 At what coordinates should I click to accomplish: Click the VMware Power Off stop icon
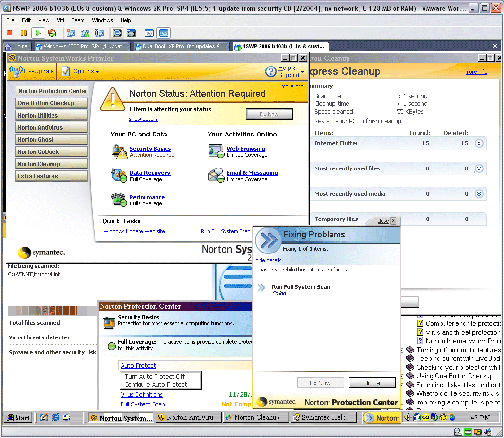pyautogui.click(x=9, y=33)
